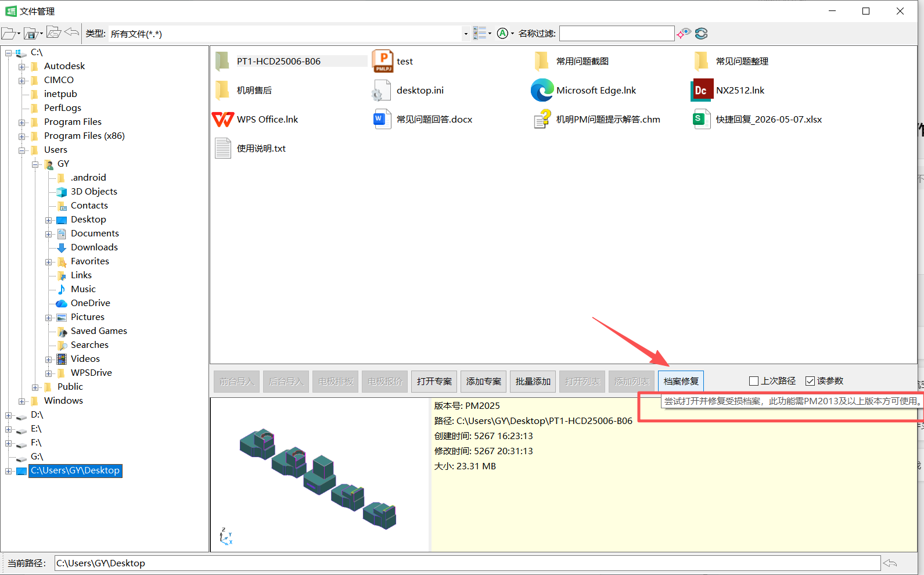Expand the Autodesk folder node
This screenshot has width=924, height=575.
click(22, 67)
